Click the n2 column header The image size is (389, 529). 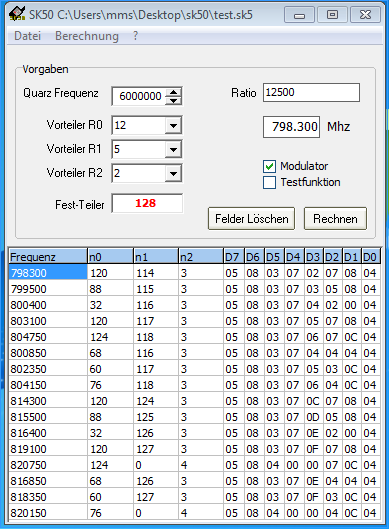[x=201, y=257]
